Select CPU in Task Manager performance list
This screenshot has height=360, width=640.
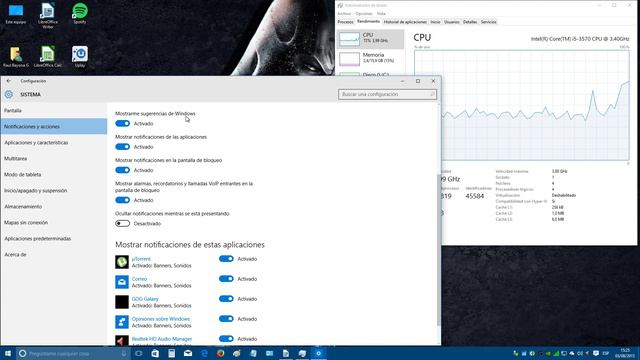point(371,38)
